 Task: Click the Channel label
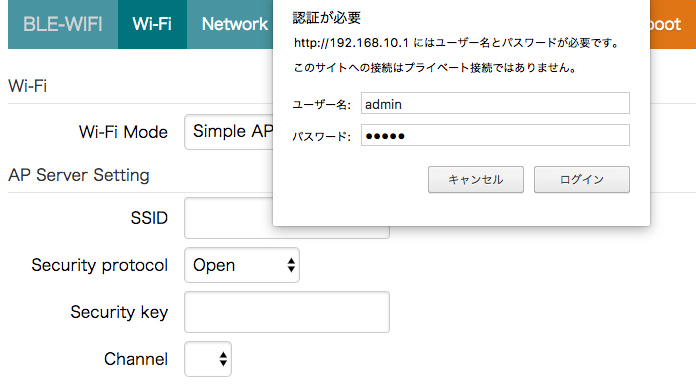pos(136,359)
